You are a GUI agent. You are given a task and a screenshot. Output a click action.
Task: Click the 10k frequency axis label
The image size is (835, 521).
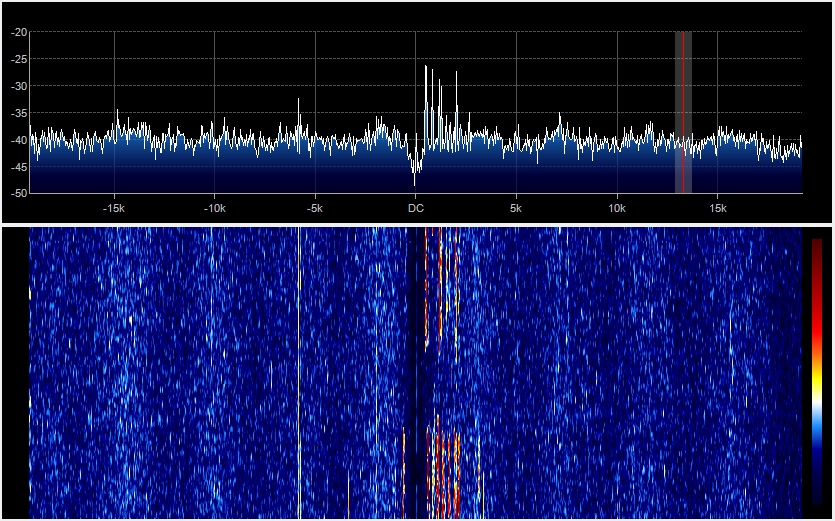(x=617, y=208)
